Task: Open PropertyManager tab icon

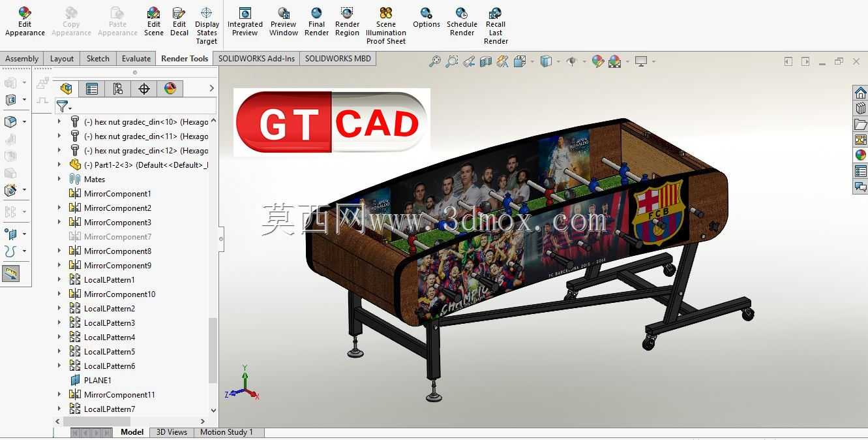Action: [92, 89]
